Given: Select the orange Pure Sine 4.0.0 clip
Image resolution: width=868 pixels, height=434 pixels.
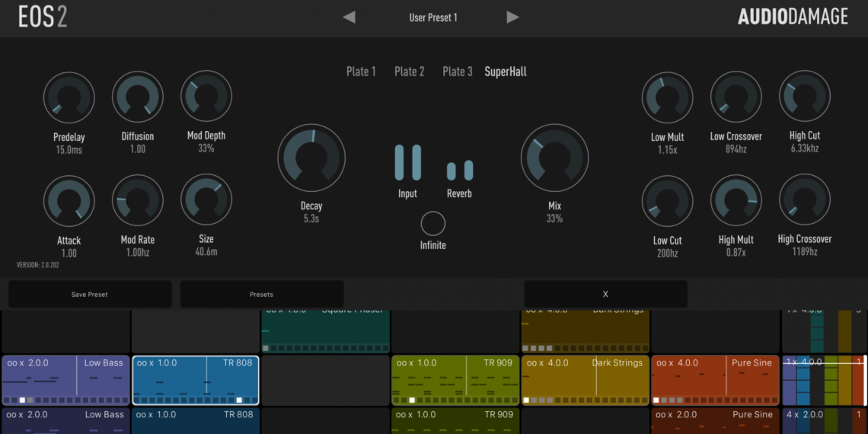Looking at the screenshot, I should point(715,380).
